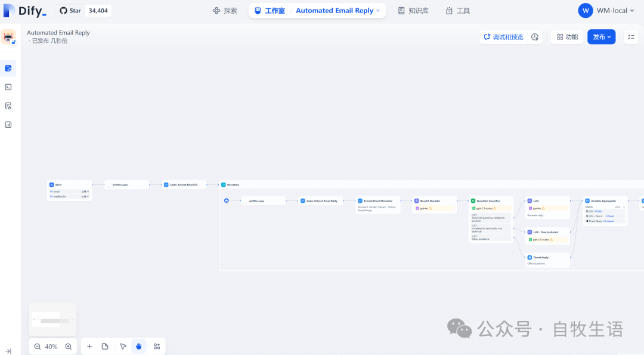Switch to pointer selection mode
Viewport: 644px width, 355px height.
click(123, 347)
